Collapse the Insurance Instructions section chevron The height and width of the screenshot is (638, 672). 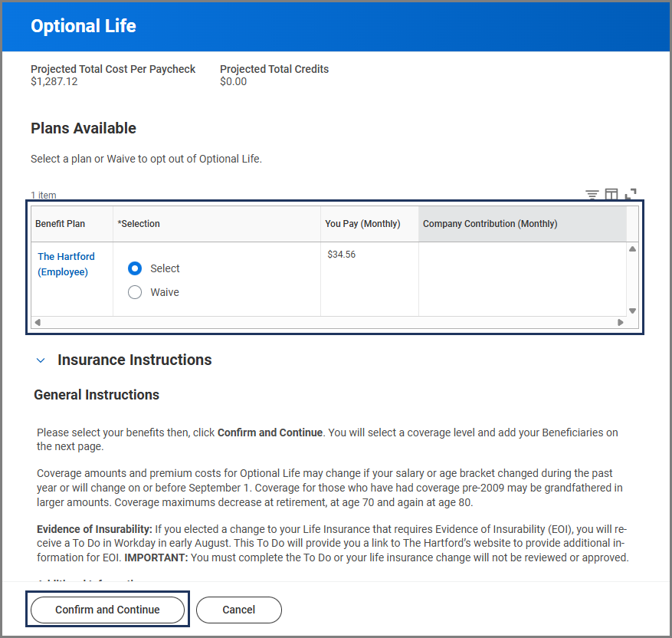[x=41, y=360]
